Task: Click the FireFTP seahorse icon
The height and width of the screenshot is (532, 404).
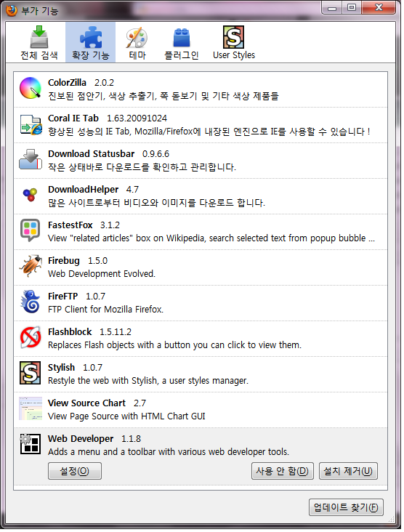Action: click(31, 302)
